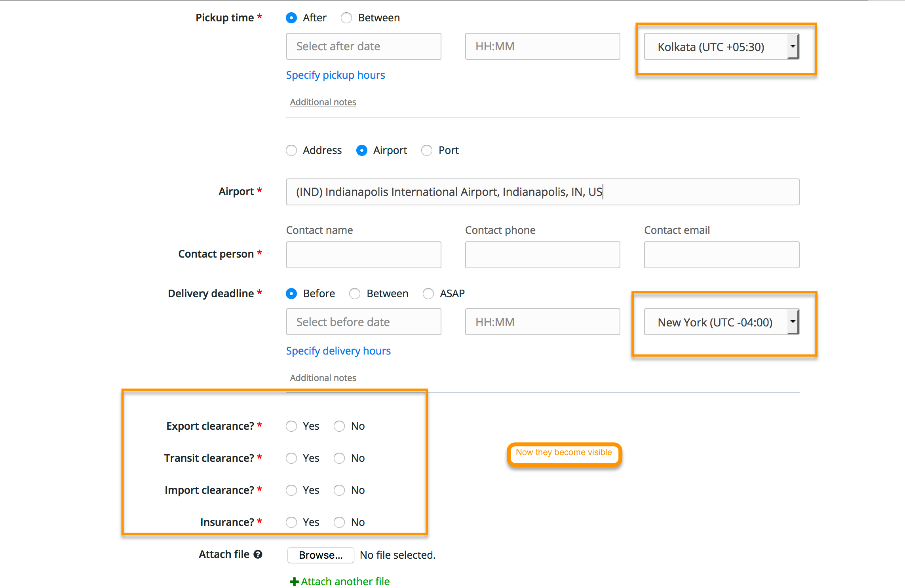
Task: Select Address location type
Action: tap(291, 150)
